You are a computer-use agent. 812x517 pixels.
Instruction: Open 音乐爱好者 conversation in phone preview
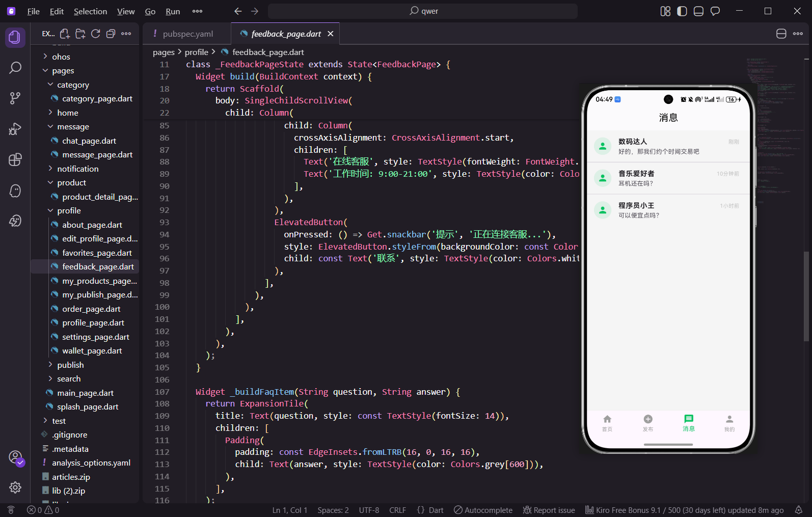click(x=668, y=178)
